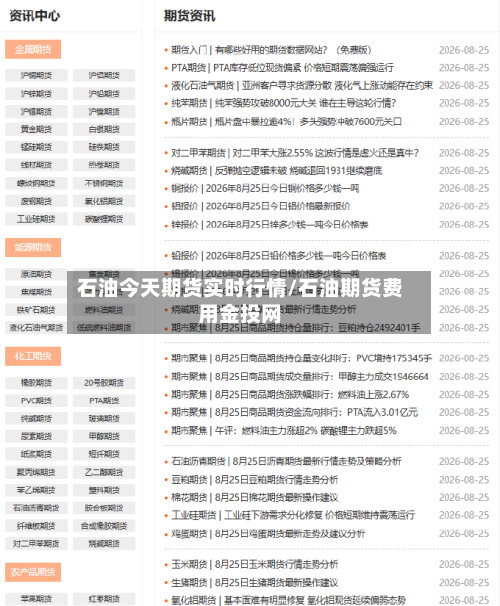Open the 合成橡胶期货 link
Screen dimensions: 500x606
click(x=104, y=526)
